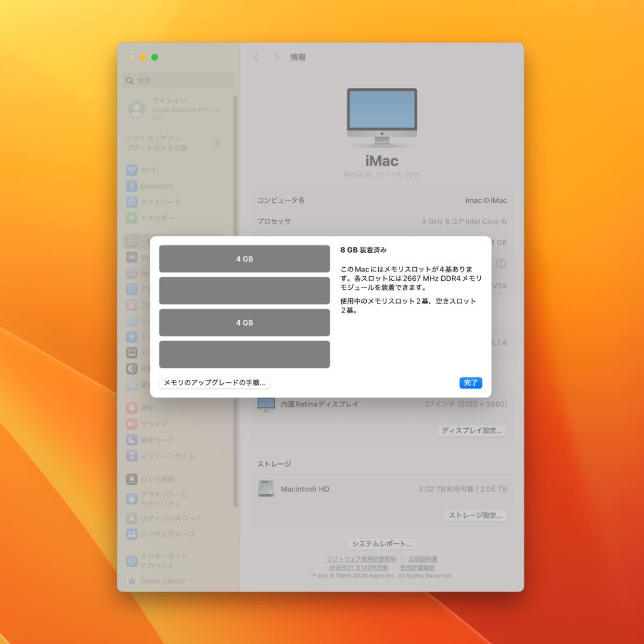The image size is (644, 644).
Task: Select the first 4 GB memory slot bar
Action: click(244, 259)
